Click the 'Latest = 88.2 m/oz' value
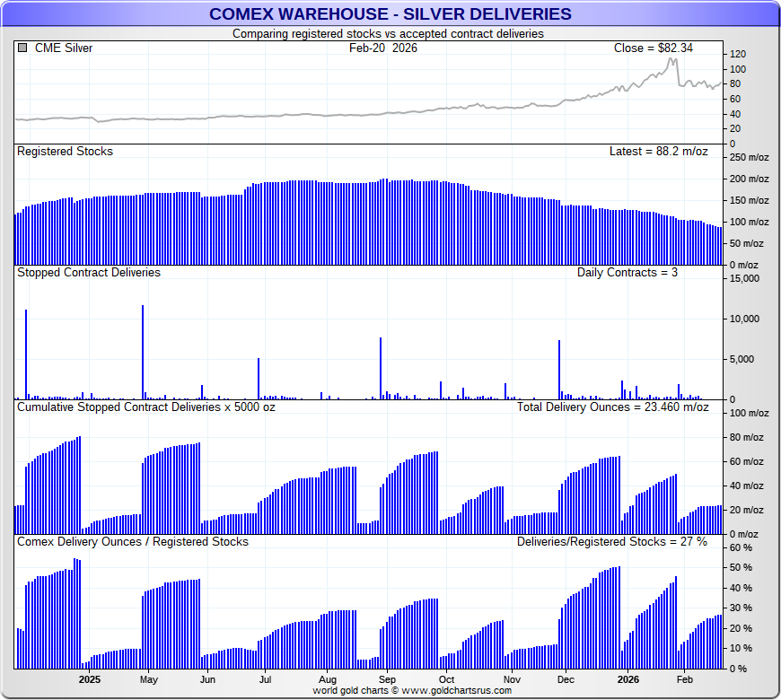This screenshot has width=781, height=700. tap(658, 152)
